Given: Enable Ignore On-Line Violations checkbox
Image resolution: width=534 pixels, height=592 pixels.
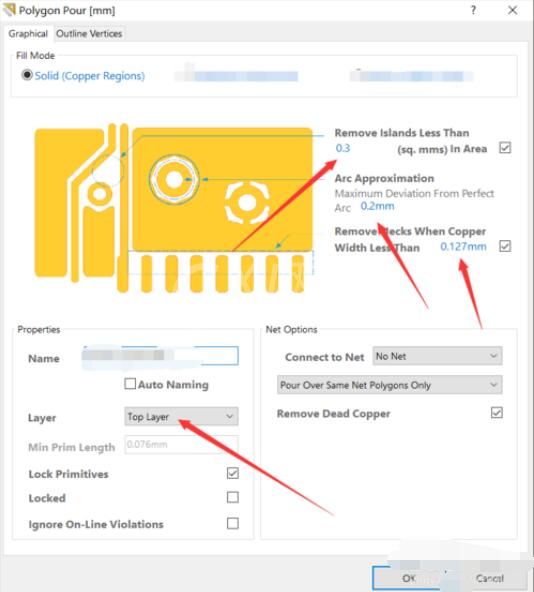Looking at the screenshot, I should coord(233,524).
